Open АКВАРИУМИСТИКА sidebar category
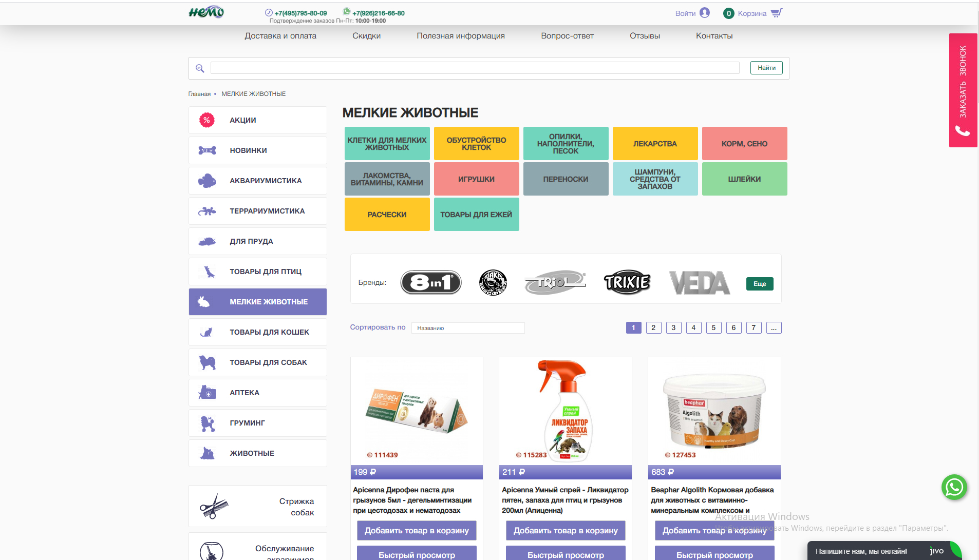The width and height of the screenshot is (979, 560). point(258,181)
